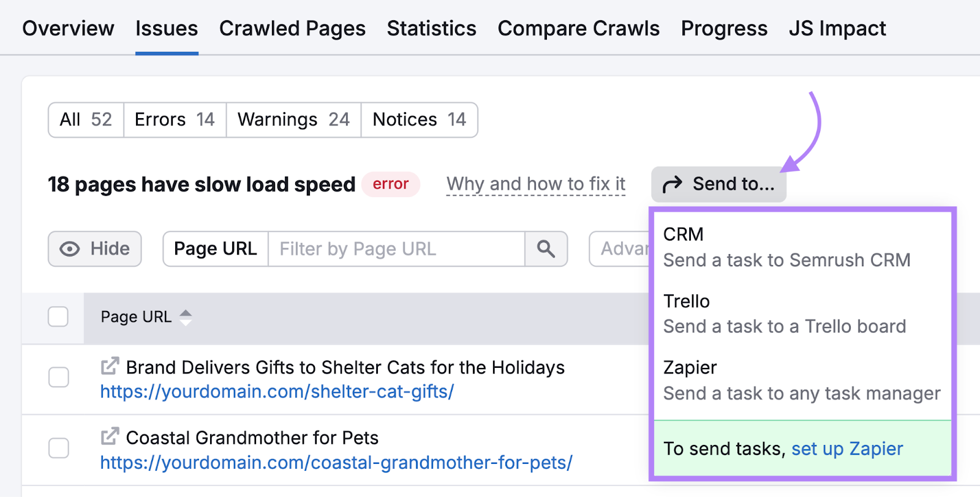Click the eye icon on Hide button
This screenshot has width=980, height=497.
coord(70,248)
